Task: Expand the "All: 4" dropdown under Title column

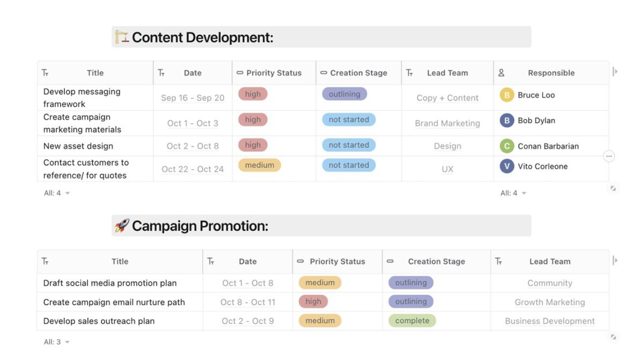Action: (x=56, y=193)
